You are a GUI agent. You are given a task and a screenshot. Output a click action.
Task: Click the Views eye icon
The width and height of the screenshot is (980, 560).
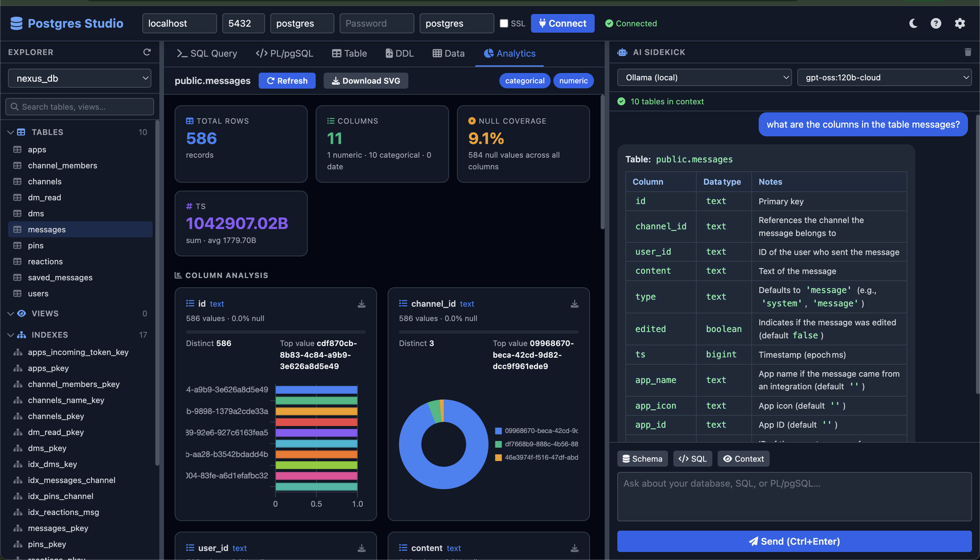point(22,313)
